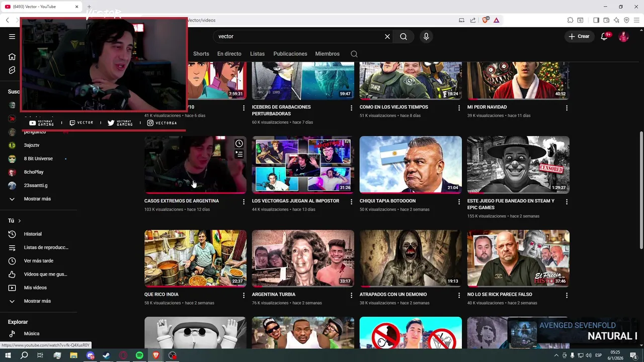
Task: Open Brave Wallet icon
Action: (x=606, y=20)
